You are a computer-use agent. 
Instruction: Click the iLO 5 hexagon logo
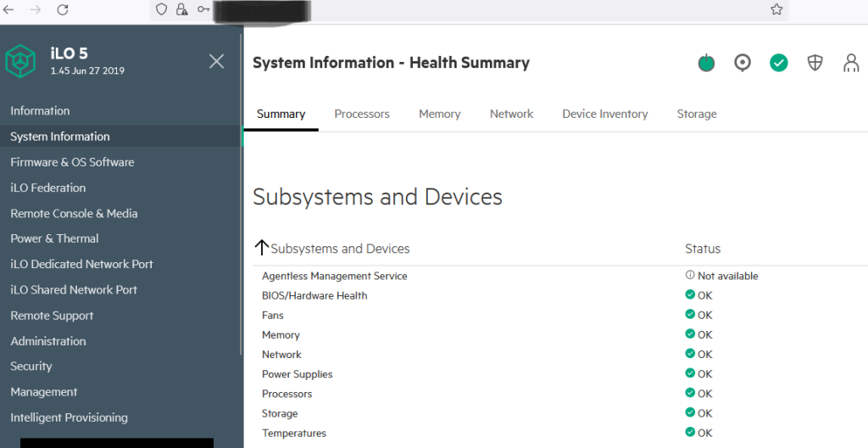20,61
